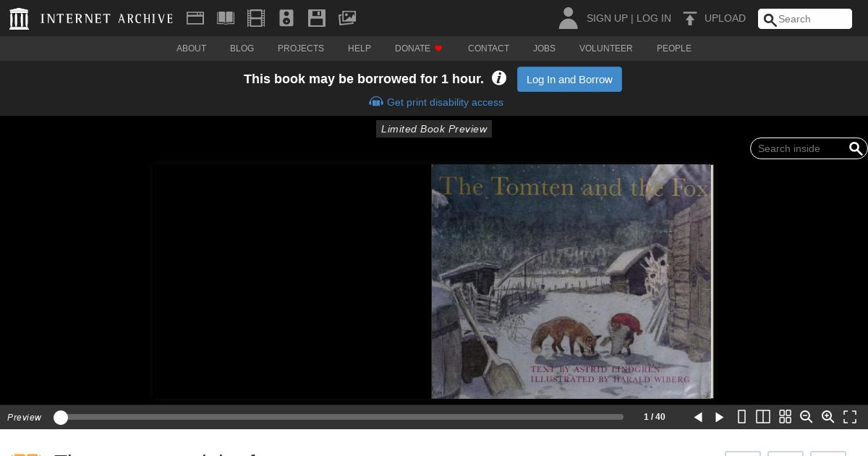Switch to one-page view
Image resolution: width=868 pixels, height=456 pixels.
tap(741, 417)
